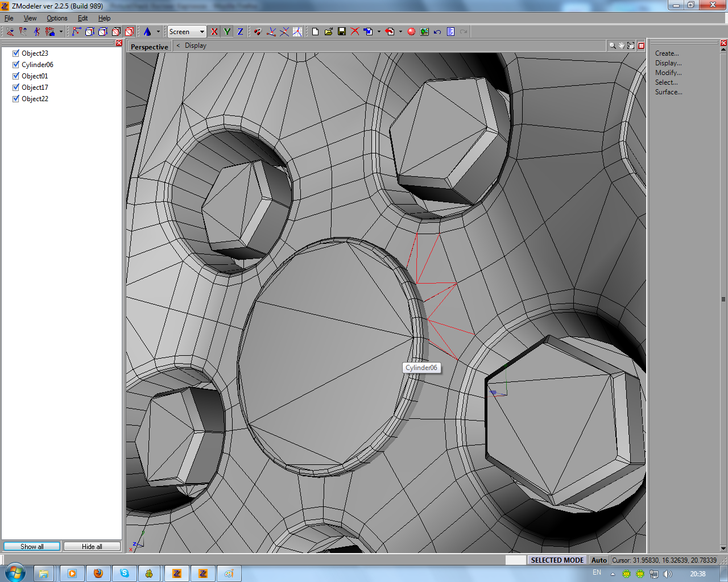Select the faces level cube icon
Screen dimensions: 728x582
coord(103,32)
